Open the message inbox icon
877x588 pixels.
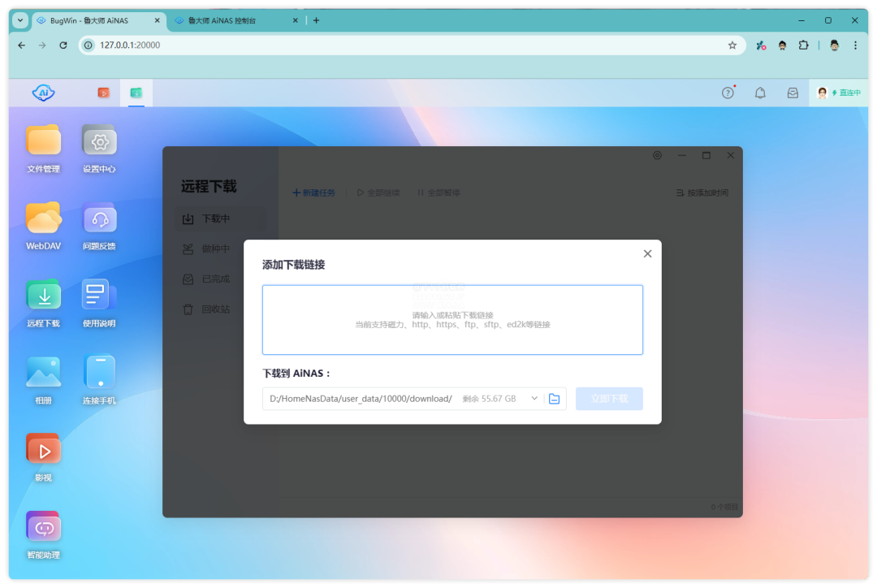click(793, 93)
